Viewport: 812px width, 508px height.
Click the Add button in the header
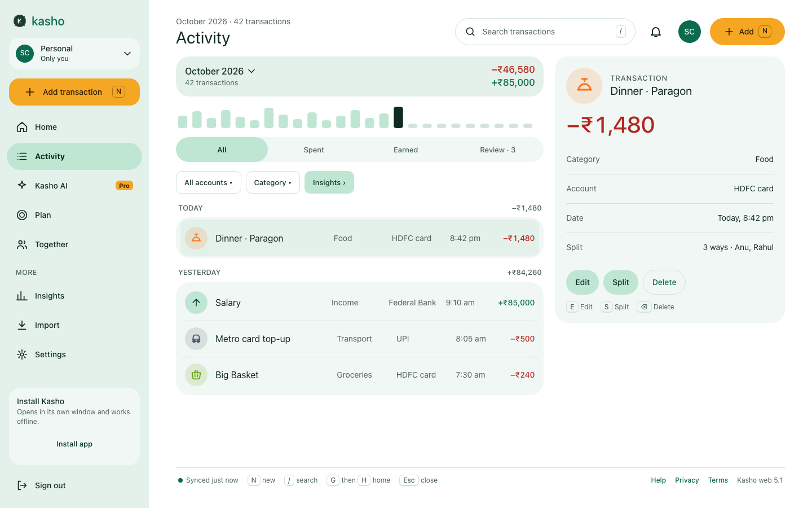pos(747,32)
